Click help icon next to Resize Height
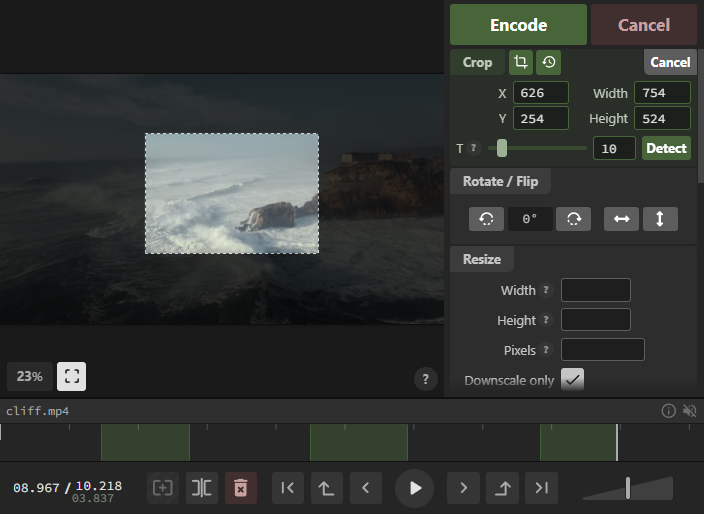This screenshot has height=514, width=704. click(x=546, y=320)
